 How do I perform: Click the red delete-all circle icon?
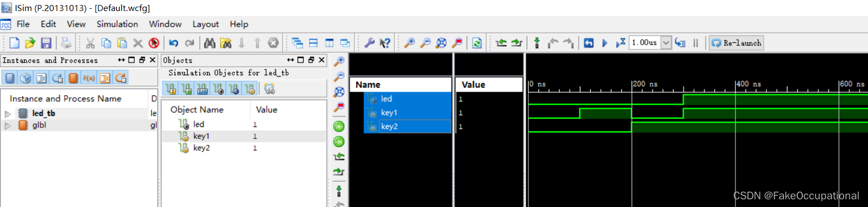pyautogui.click(x=154, y=43)
